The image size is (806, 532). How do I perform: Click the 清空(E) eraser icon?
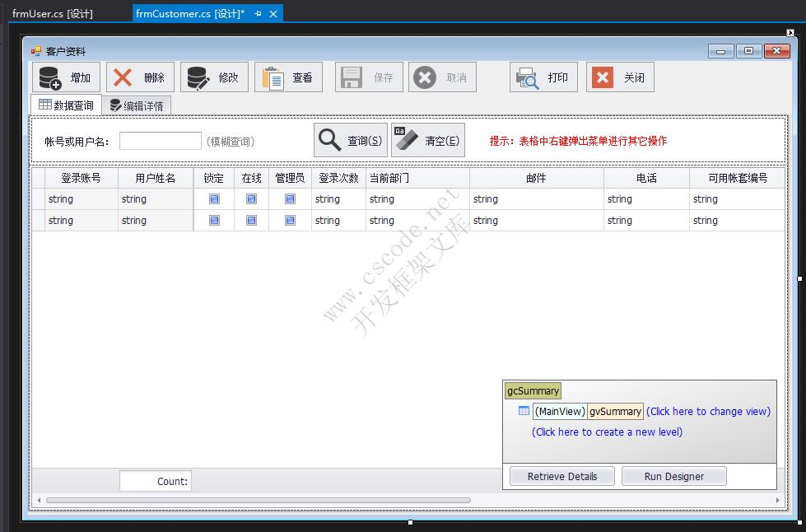pos(408,139)
